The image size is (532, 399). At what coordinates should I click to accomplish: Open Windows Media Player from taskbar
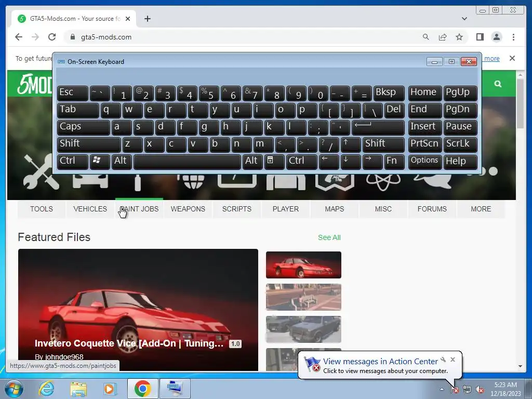coord(110,389)
